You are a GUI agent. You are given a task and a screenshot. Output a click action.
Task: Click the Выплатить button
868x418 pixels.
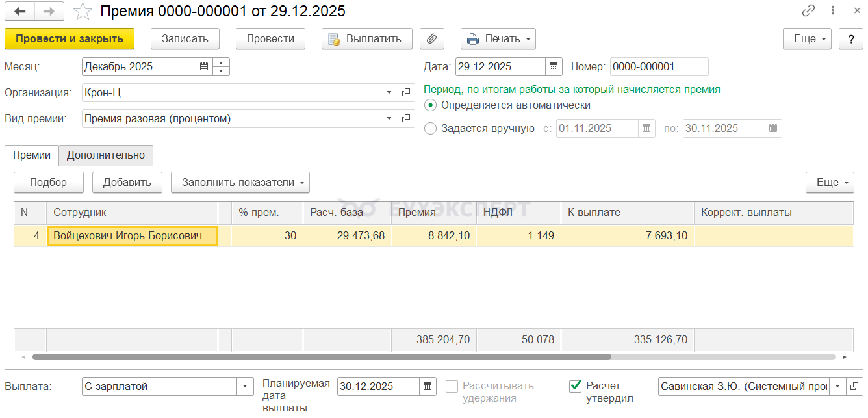366,38
